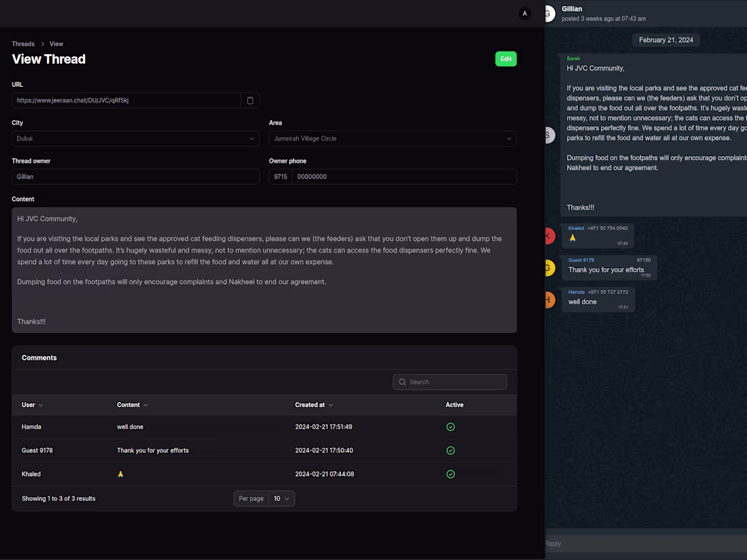Click timestamp 2024-02-21 17:51:49
The height and width of the screenshot is (560, 747).
(x=323, y=427)
